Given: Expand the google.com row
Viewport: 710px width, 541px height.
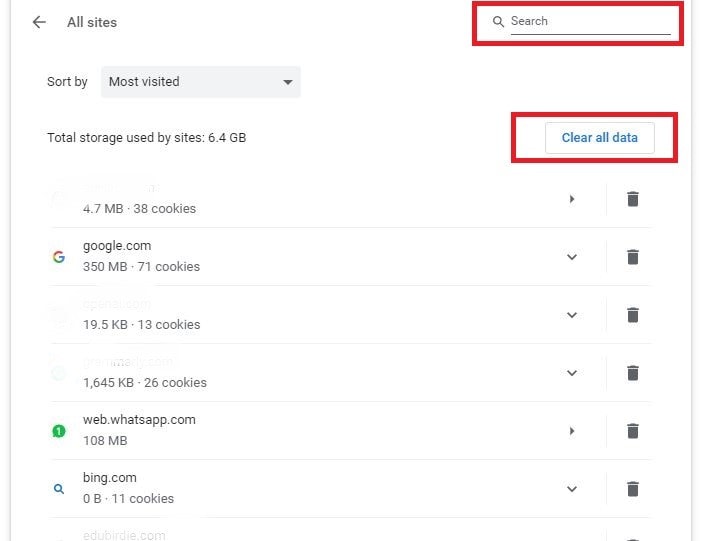Looking at the screenshot, I should [x=572, y=257].
